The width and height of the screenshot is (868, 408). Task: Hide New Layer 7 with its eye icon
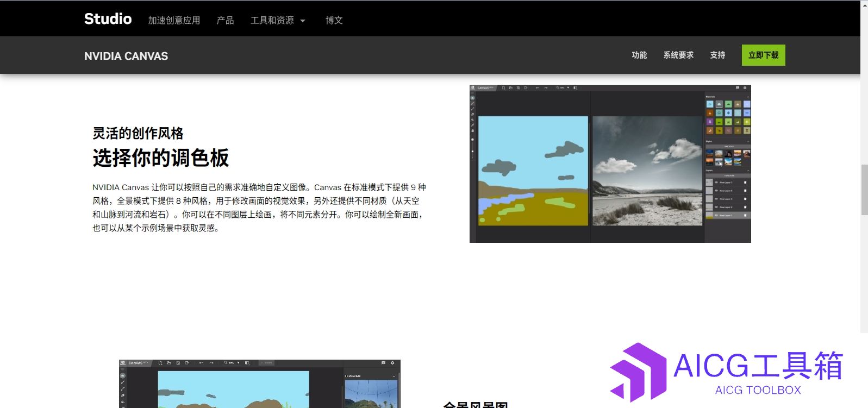point(716,183)
